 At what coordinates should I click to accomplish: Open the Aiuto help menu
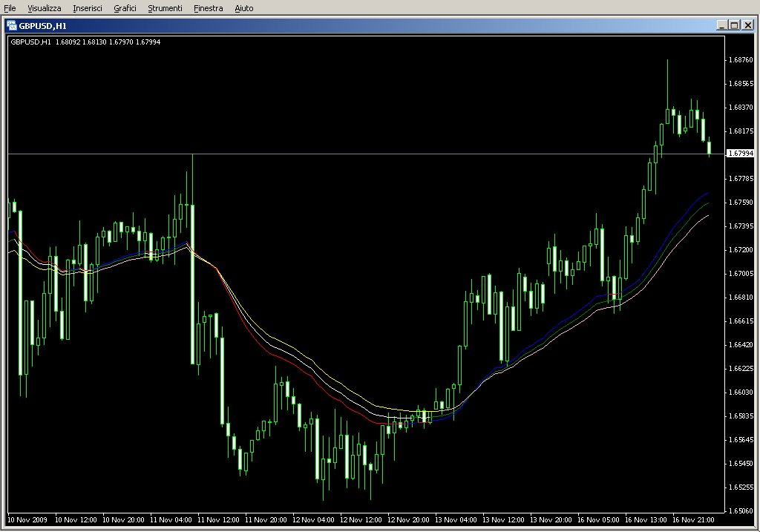[x=243, y=8]
